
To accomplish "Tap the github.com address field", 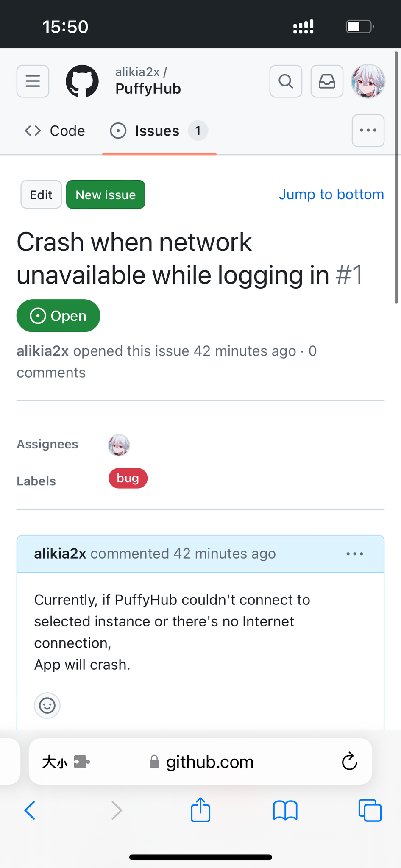I will pyautogui.click(x=209, y=762).
